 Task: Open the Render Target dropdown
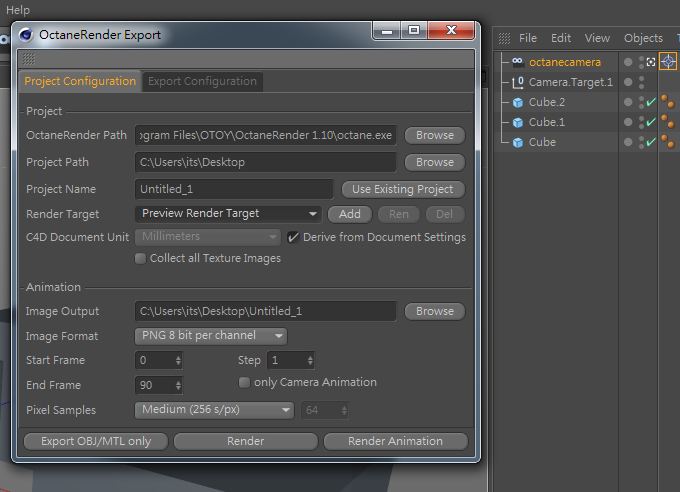tap(228, 214)
